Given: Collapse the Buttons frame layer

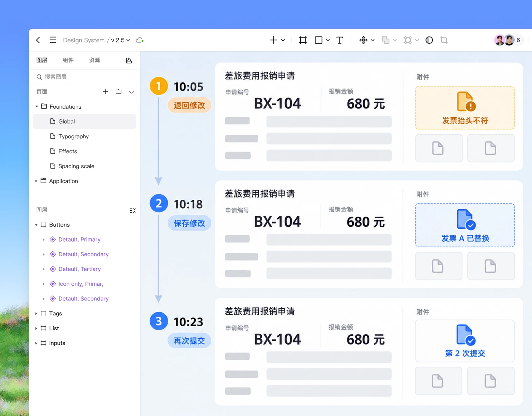Looking at the screenshot, I should pyautogui.click(x=36, y=225).
